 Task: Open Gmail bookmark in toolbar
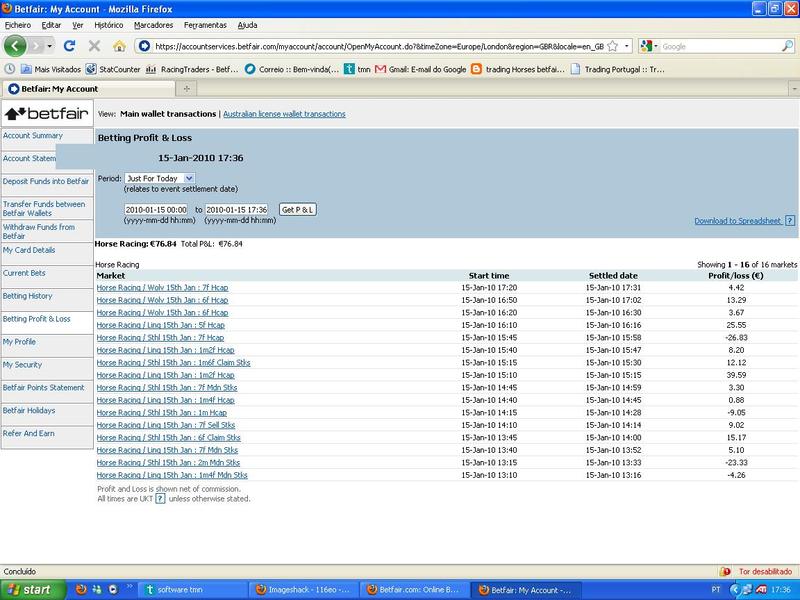(x=420, y=69)
